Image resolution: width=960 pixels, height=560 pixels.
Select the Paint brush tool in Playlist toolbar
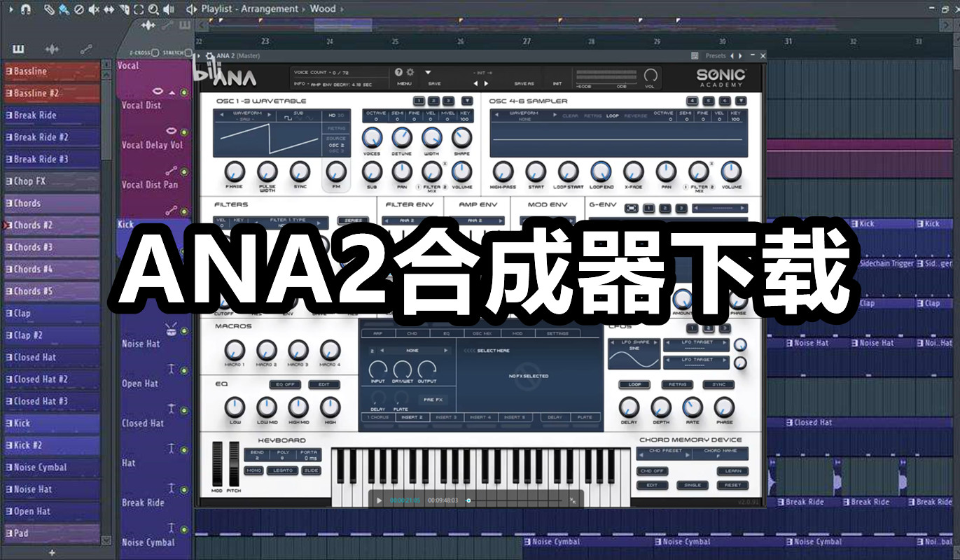click(64, 9)
